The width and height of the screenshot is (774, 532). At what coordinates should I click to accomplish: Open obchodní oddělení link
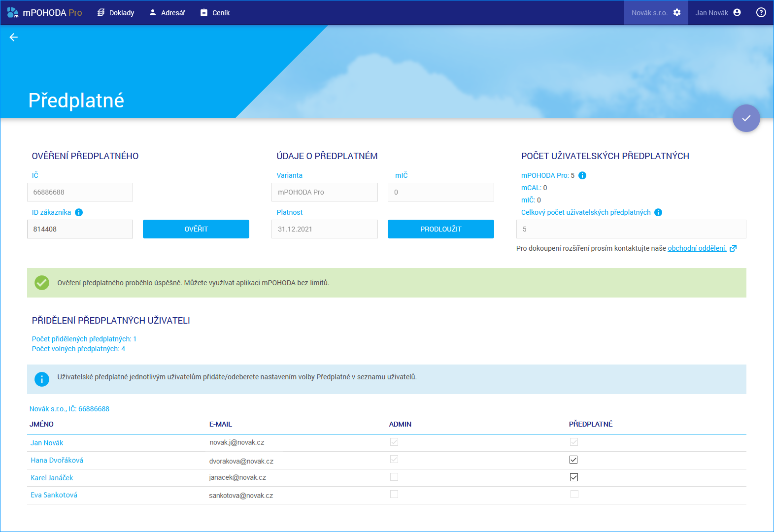(697, 248)
